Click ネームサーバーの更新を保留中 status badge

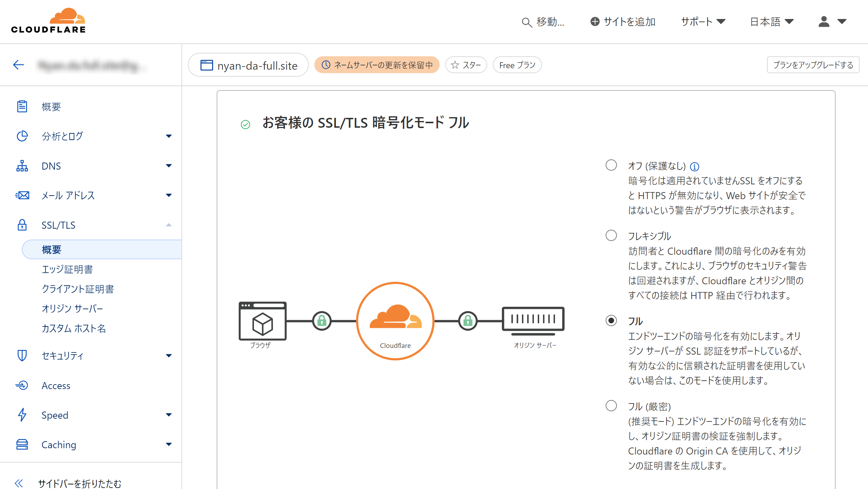pos(377,65)
